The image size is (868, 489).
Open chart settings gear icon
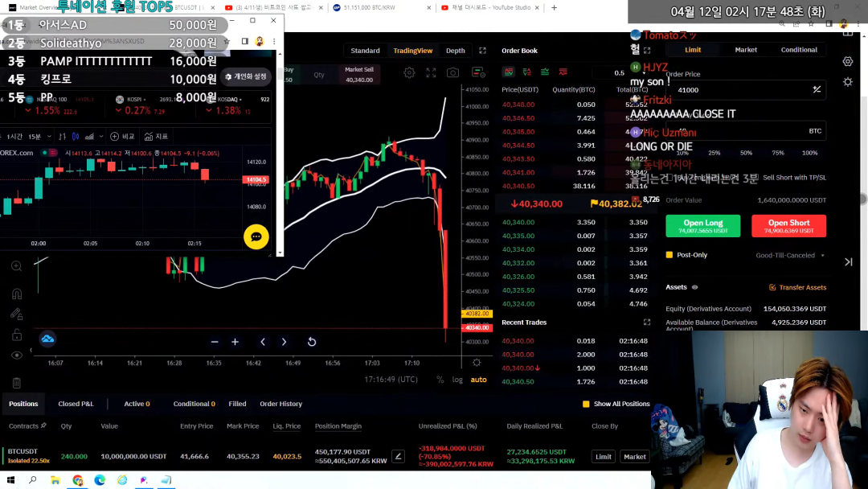coord(409,72)
